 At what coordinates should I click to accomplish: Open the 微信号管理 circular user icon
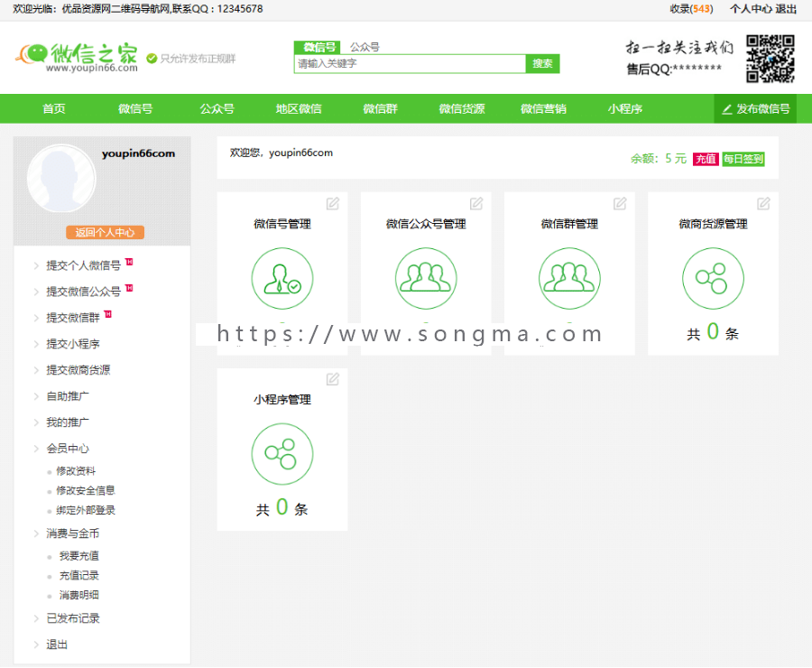point(282,278)
